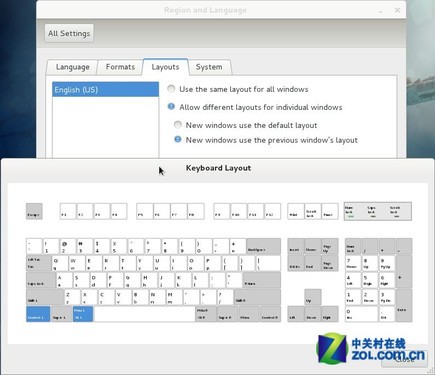Close the Region and Language window
The image size is (435, 375).
click(397, 10)
